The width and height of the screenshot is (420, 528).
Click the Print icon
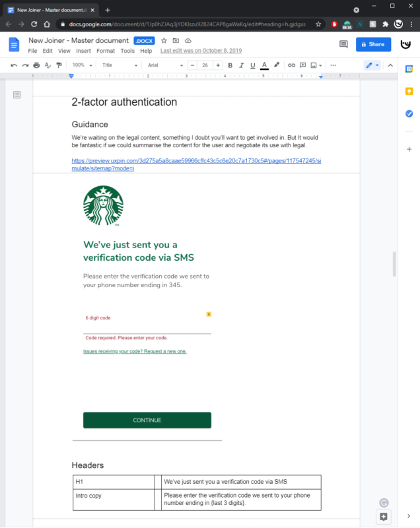pos(36,65)
